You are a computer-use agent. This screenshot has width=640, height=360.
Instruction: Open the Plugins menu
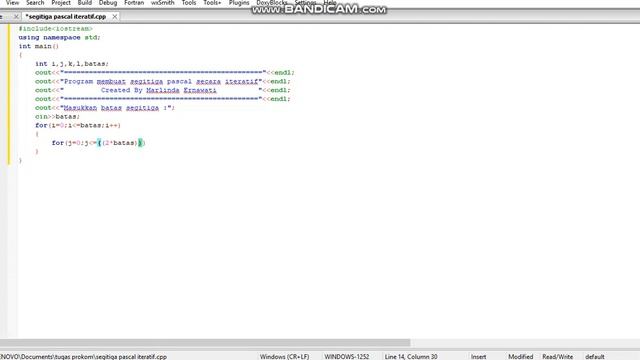[x=239, y=3]
